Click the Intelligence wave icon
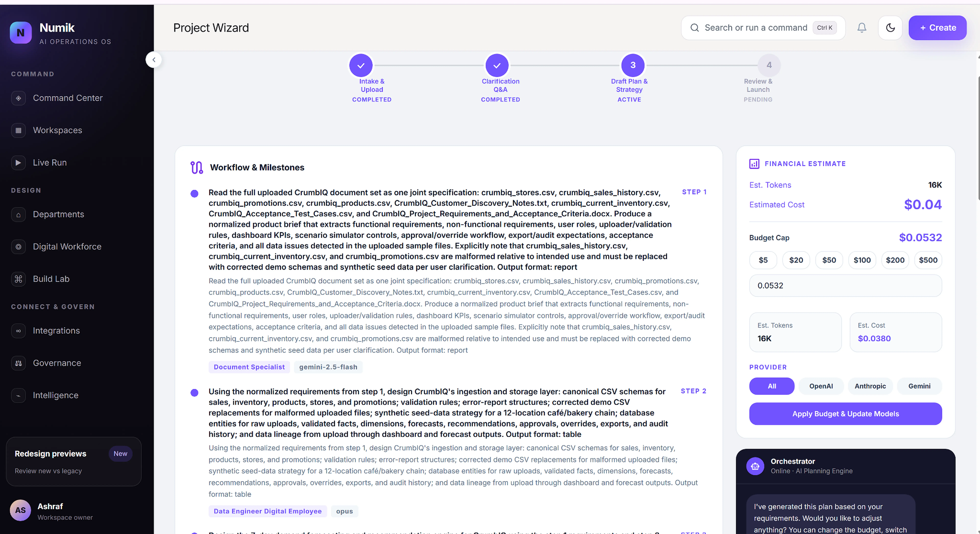Image resolution: width=980 pixels, height=534 pixels. click(18, 396)
